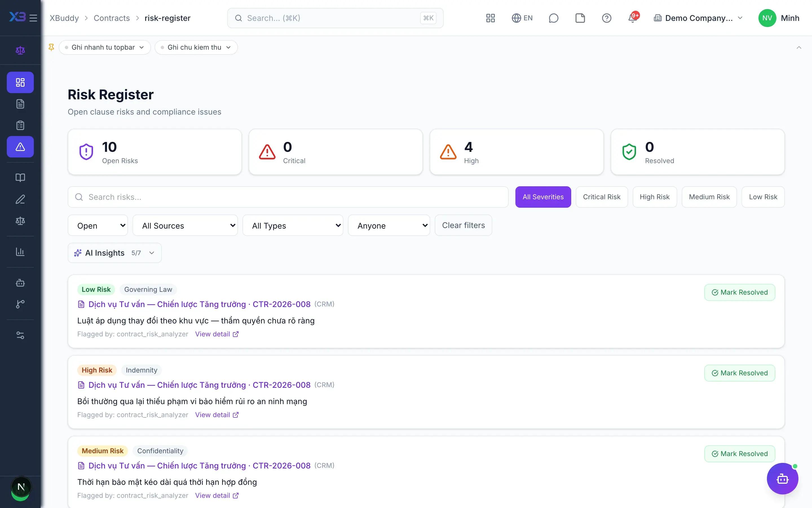Open the document icon in the sidebar
This screenshot has height=508, width=812.
pyautogui.click(x=20, y=104)
